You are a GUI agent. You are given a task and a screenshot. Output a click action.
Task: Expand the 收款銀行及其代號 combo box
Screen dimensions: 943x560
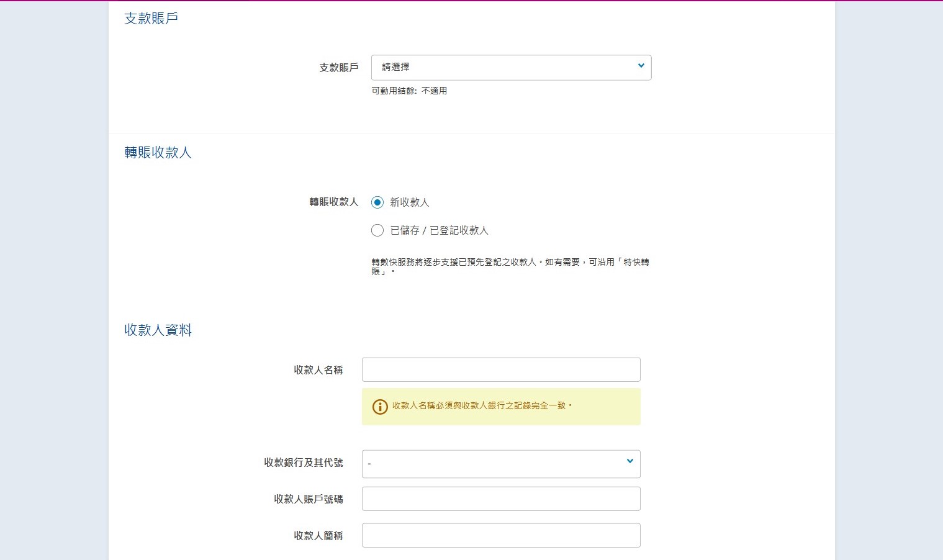(500, 464)
